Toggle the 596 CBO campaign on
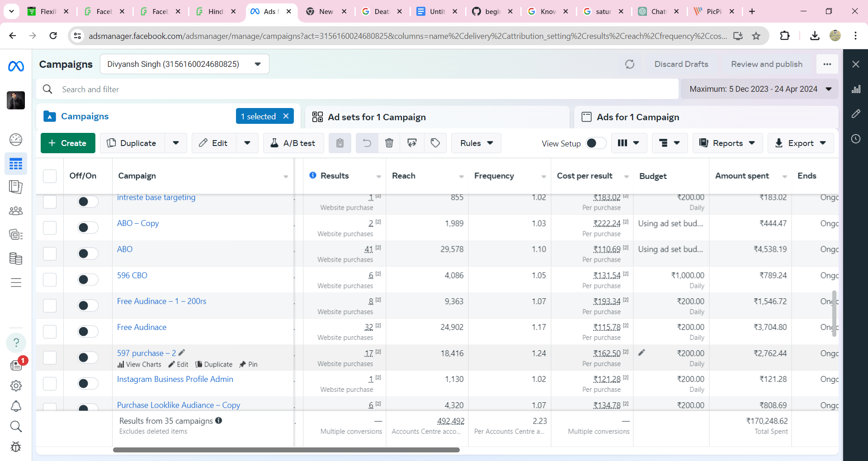This screenshot has width=868, height=461. pyautogui.click(x=87, y=279)
